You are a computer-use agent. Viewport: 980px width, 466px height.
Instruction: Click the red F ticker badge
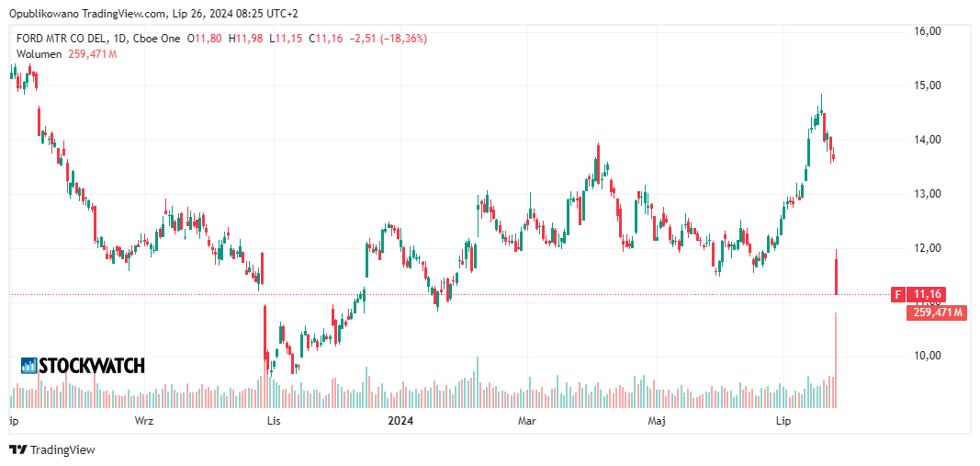(x=897, y=294)
